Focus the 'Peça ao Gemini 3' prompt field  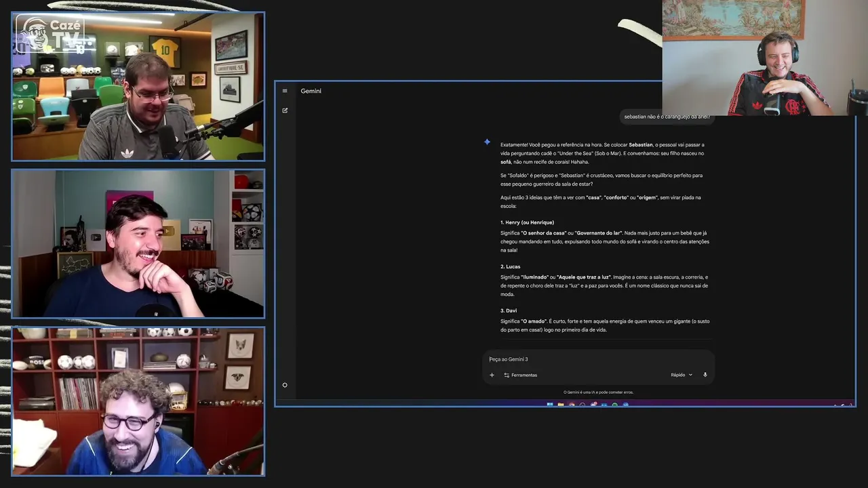[x=598, y=359]
